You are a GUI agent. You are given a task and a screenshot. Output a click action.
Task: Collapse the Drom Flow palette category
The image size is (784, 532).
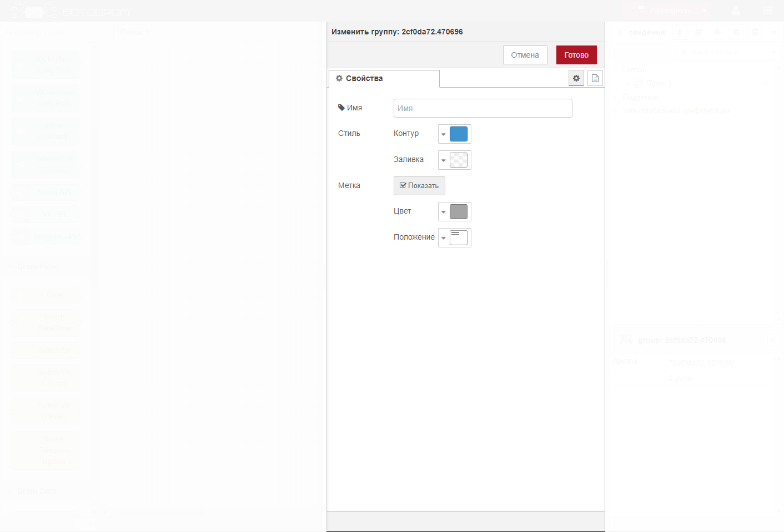tap(44, 267)
